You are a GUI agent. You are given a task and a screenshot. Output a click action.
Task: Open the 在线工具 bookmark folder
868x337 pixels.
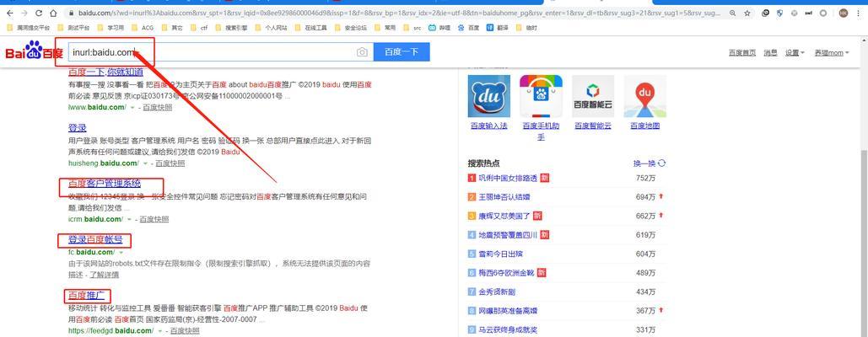click(310, 28)
